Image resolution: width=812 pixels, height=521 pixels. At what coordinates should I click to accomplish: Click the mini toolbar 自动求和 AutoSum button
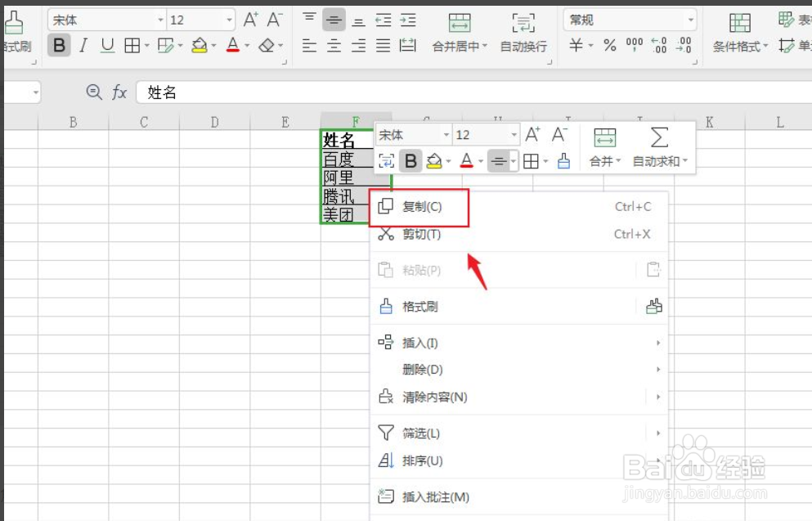point(660,147)
